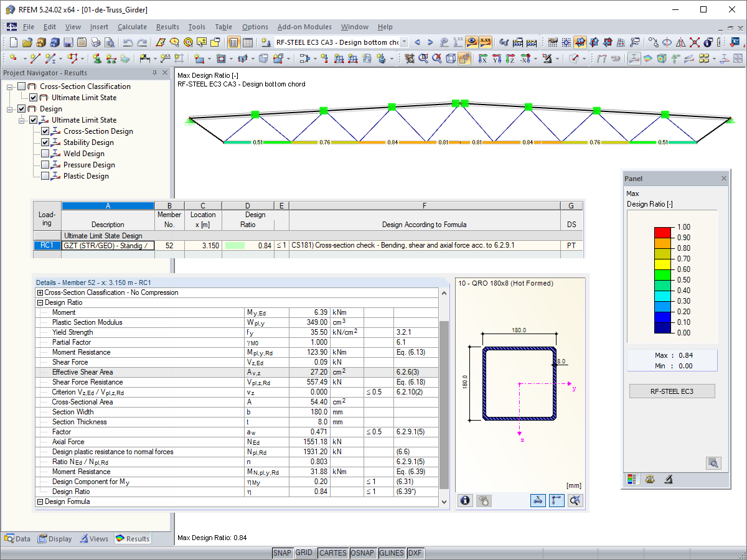Go to next results case arrow
The image size is (747, 560).
[430, 42]
